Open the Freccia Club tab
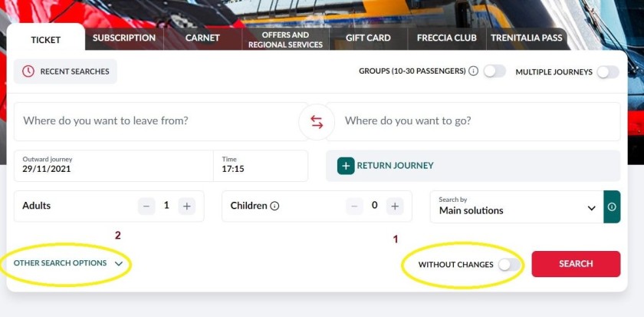Screen dimensions: 644x317 coord(447,38)
